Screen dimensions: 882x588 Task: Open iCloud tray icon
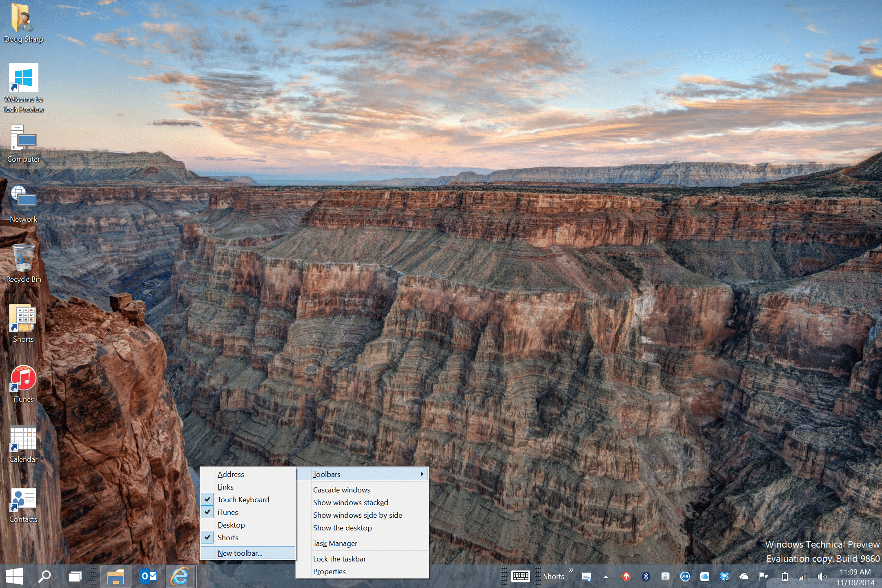[704, 577]
